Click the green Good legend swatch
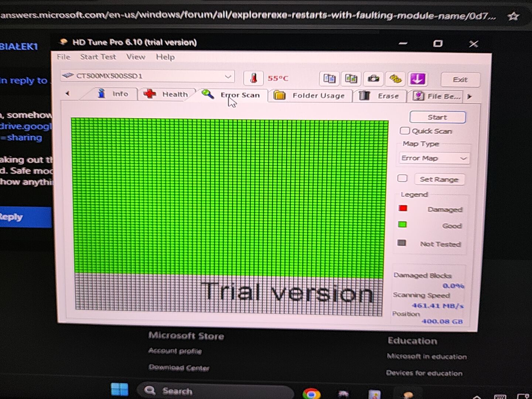532x399 pixels. coord(402,225)
